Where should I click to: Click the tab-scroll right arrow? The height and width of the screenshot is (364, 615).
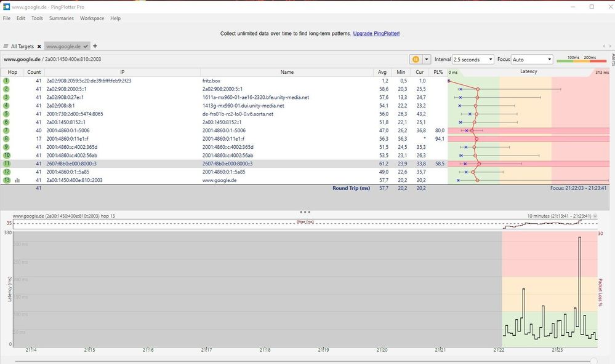pyautogui.click(x=610, y=46)
